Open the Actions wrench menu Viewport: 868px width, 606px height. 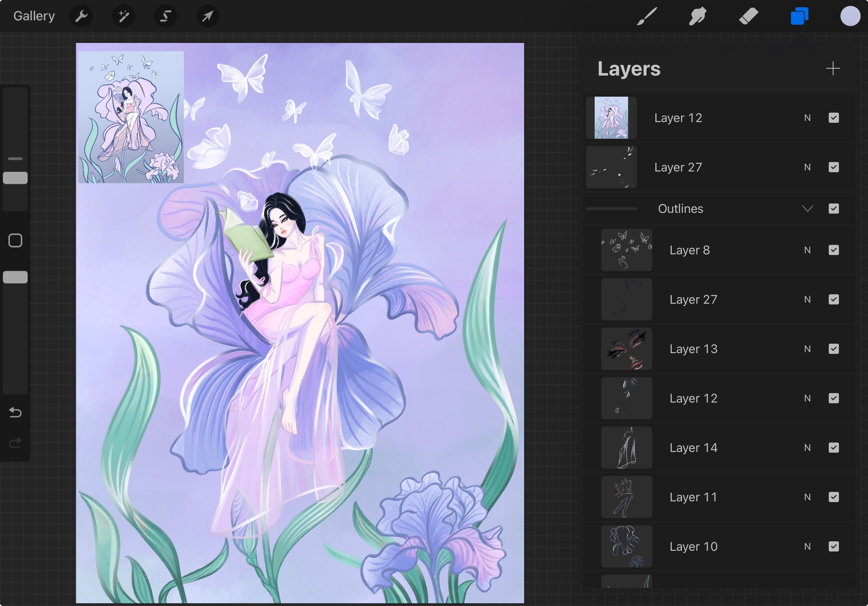pos(81,16)
